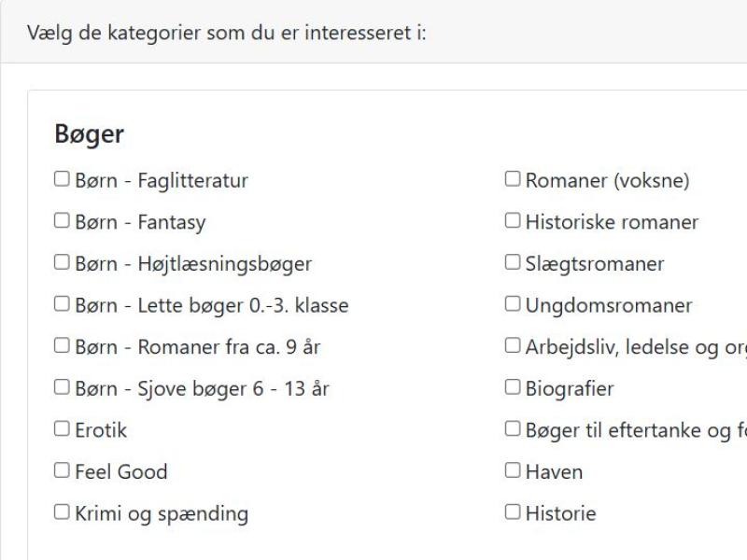Select Børn - Højtlæsningsbøger checkbox
The width and height of the screenshot is (747, 560).
pos(62,262)
